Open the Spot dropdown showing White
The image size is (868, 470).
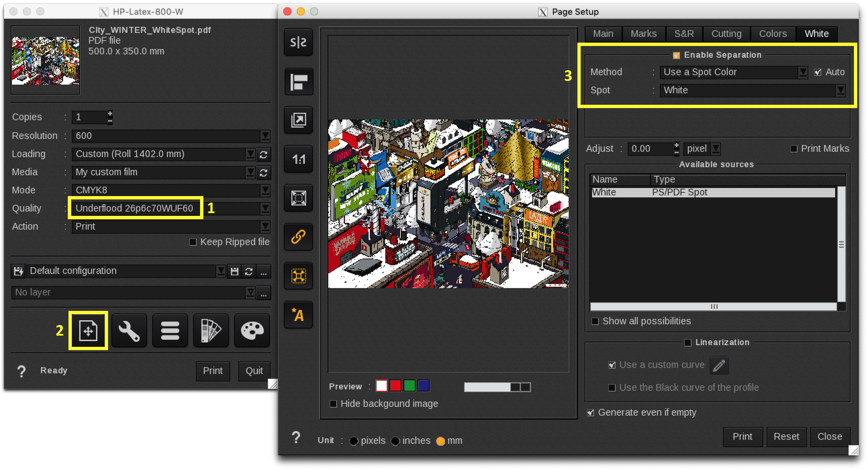tap(841, 90)
